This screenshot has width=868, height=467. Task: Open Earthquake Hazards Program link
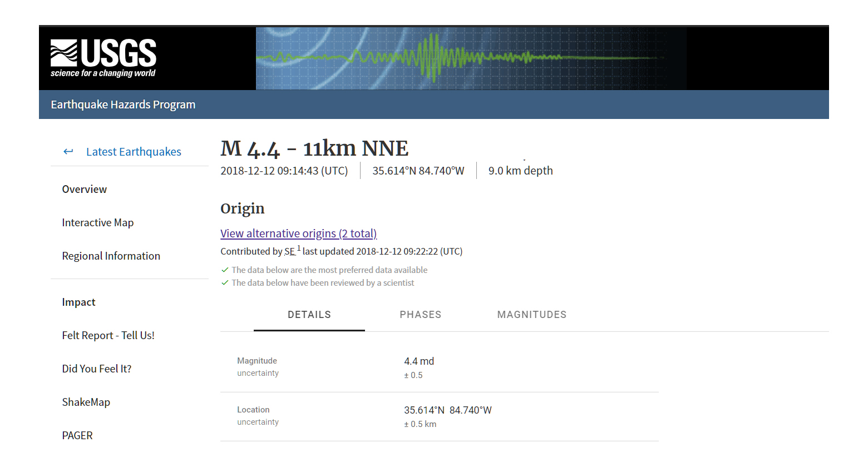[x=123, y=105]
